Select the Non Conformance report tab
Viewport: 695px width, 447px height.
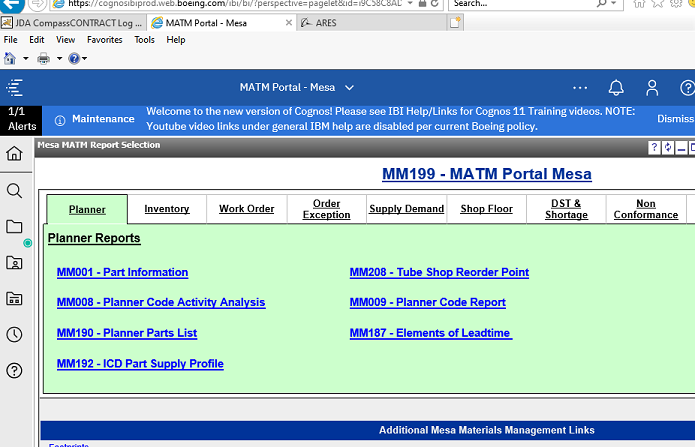[646, 209]
